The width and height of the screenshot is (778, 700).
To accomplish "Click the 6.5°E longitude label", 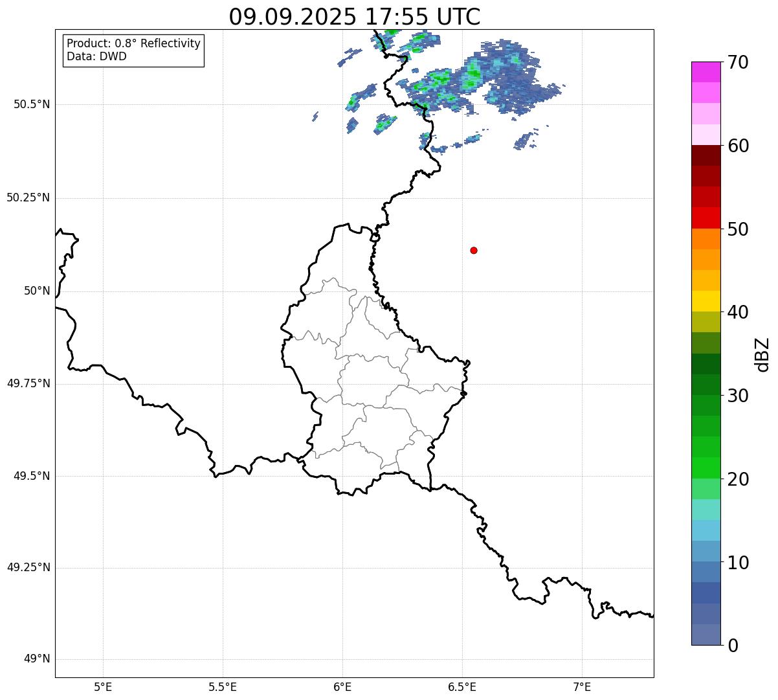I will pyautogui.click(x=462, y=687).
